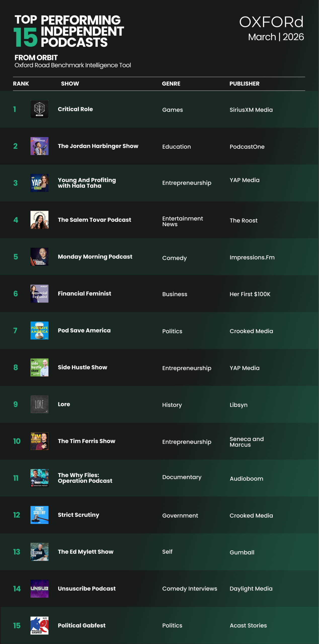Click the Strict Scrutiny cover icon
Image resolution: width=319 pixels, height=644 pixels.
39,515
